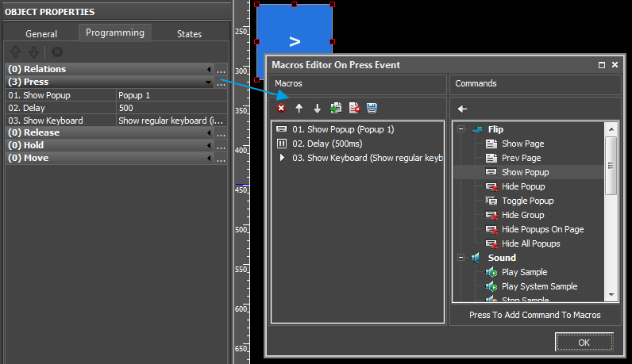Select Hide All Popups command
Viewport: 632px width, 364px height.
[x=531, y=243]
